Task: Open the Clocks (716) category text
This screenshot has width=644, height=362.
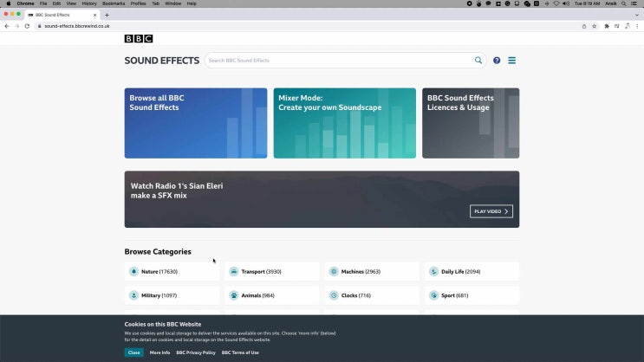Action: 356,295
